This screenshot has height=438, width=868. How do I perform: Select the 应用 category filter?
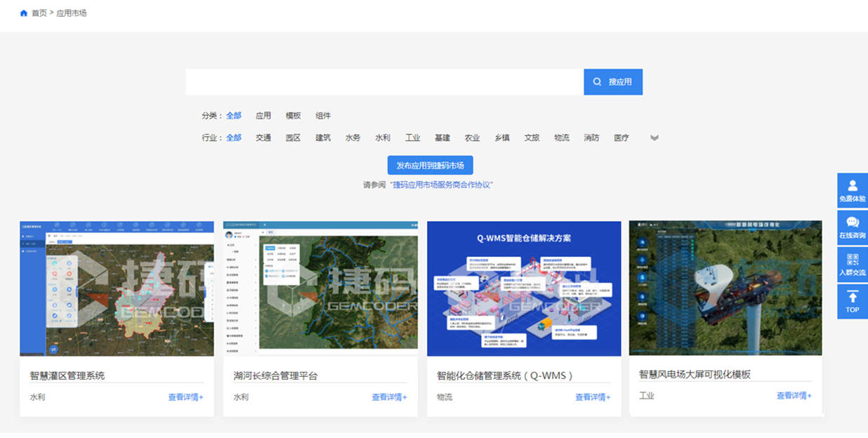pyautogui.click(x=263, y=115)
